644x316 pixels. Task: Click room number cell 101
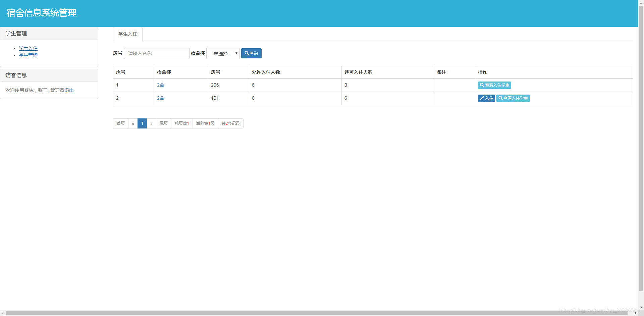[228, 98]
